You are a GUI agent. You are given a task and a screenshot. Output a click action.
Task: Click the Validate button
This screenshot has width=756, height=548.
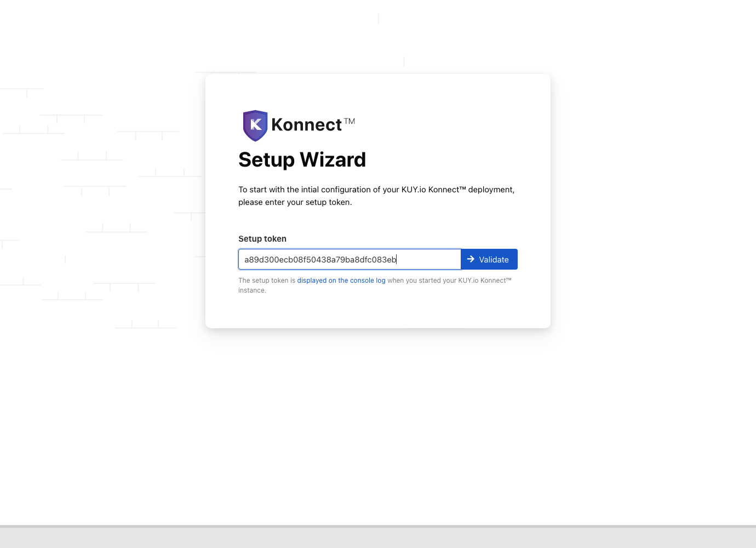[489, 259]
